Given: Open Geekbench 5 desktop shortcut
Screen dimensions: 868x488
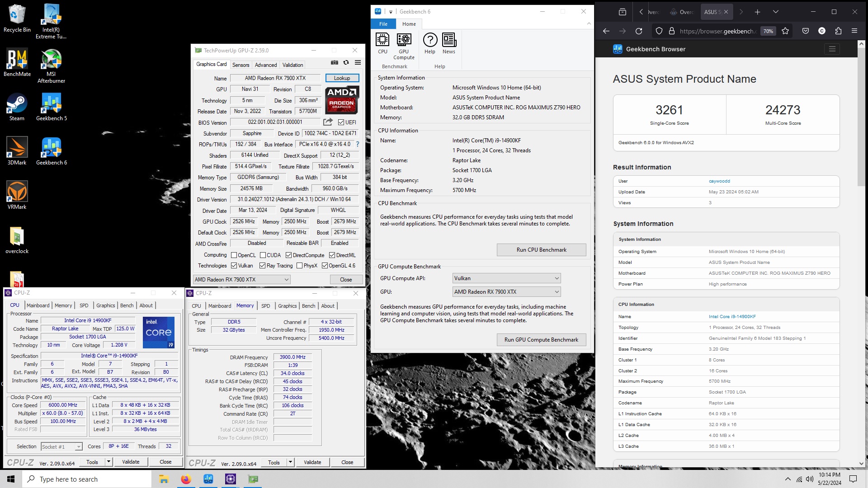Looking at the screenshot, I should coord(51,107).
